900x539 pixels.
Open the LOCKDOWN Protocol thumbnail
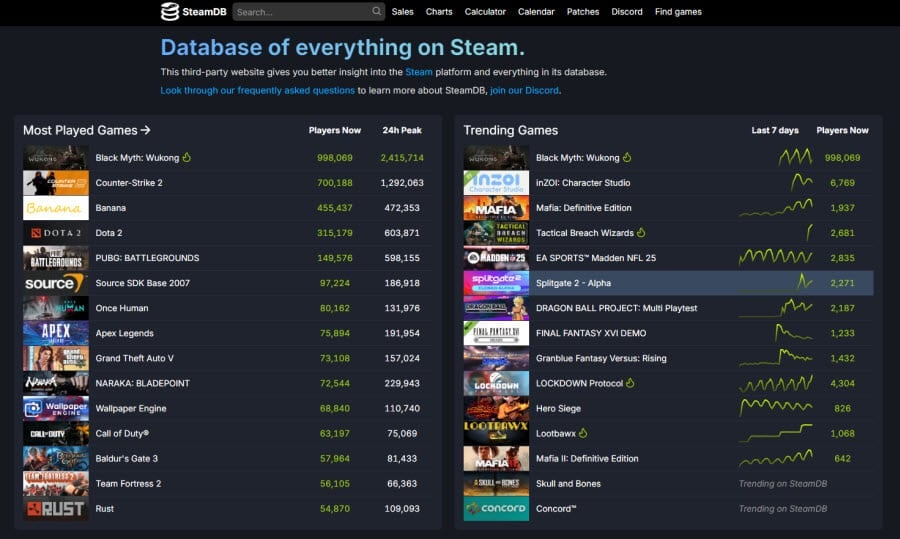click(496, 383)
